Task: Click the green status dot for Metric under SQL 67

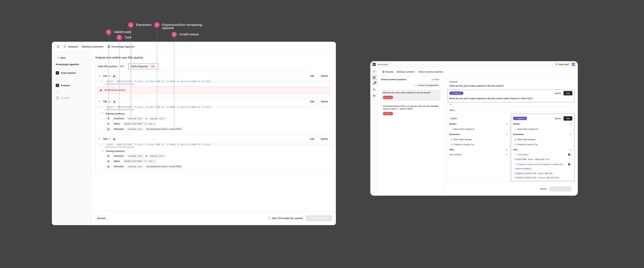Action: (108, 161)
